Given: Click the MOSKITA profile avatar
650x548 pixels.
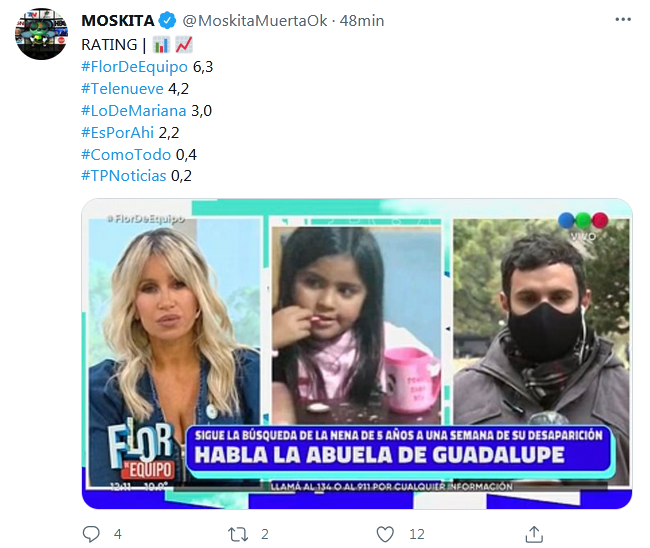Looking at the screenshot, I should tap(41, 34).
